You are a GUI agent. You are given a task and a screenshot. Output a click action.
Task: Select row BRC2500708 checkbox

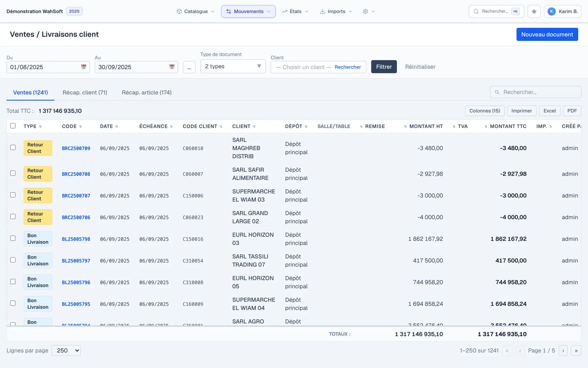tap(13, 173)
